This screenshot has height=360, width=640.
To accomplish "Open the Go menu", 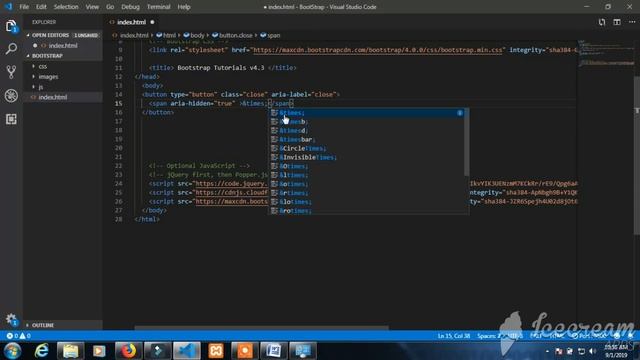I will (110, 7).
